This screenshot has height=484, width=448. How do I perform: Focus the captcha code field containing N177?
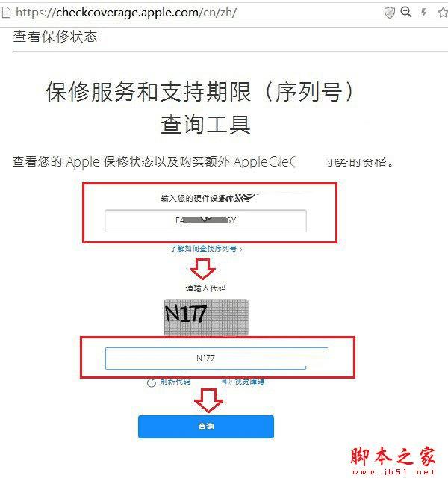[x=205, y=358]
